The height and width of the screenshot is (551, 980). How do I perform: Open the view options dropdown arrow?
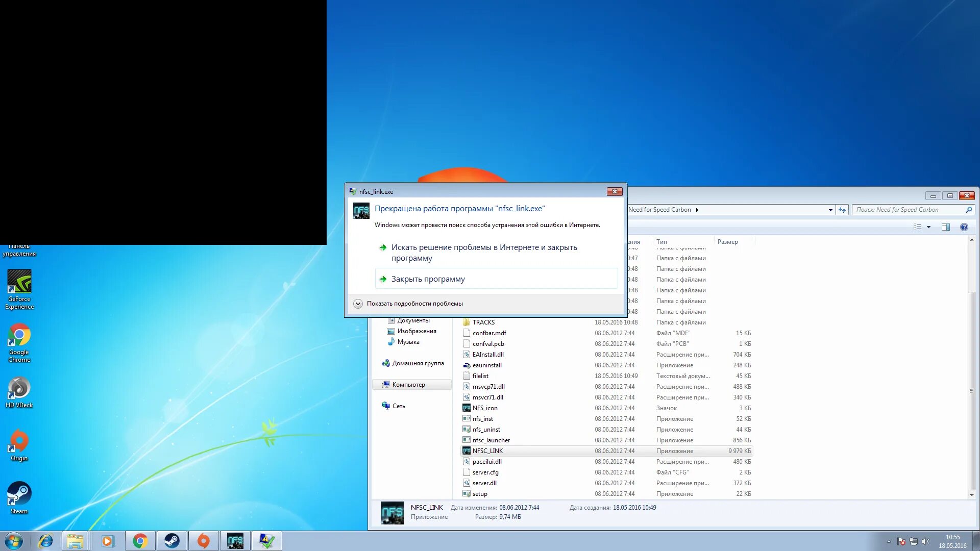point(928,227)
